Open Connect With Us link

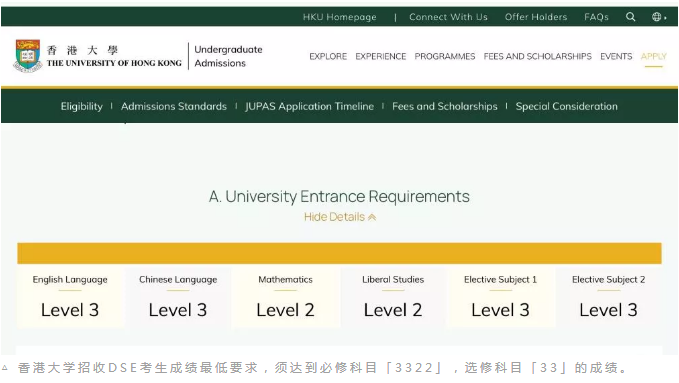(448, 17)
